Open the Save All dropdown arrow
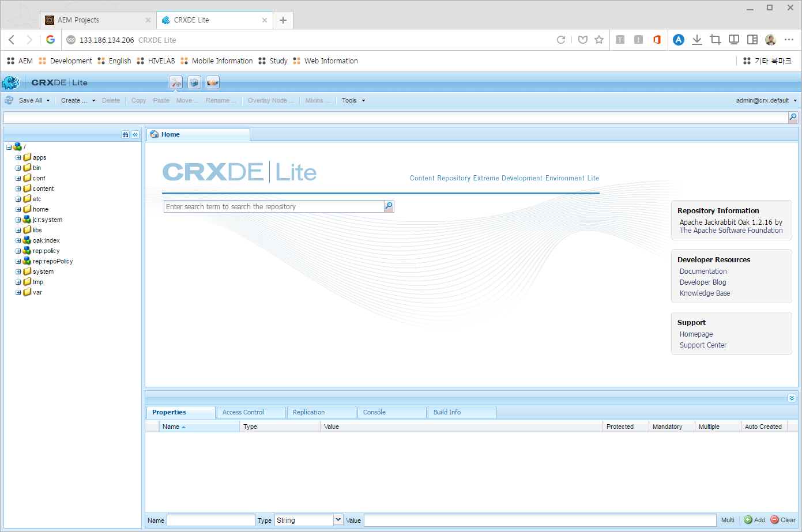 point(48,100)
